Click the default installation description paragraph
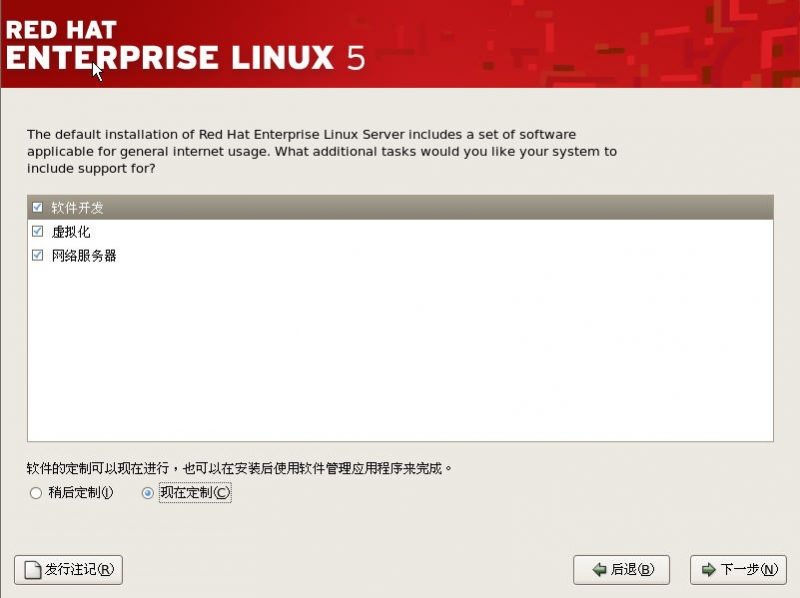 [x=320, y=151]
